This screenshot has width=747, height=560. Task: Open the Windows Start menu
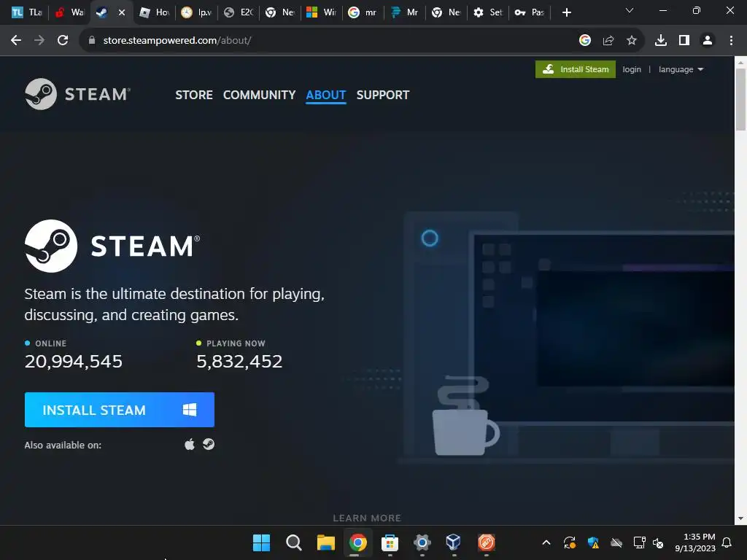(261, 542)
